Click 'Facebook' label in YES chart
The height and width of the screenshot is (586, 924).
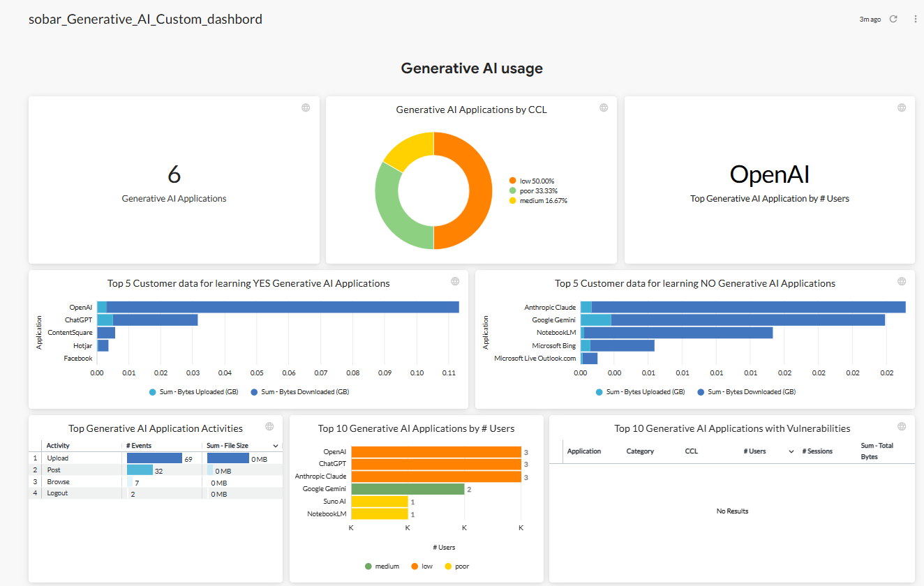[78, 359]
